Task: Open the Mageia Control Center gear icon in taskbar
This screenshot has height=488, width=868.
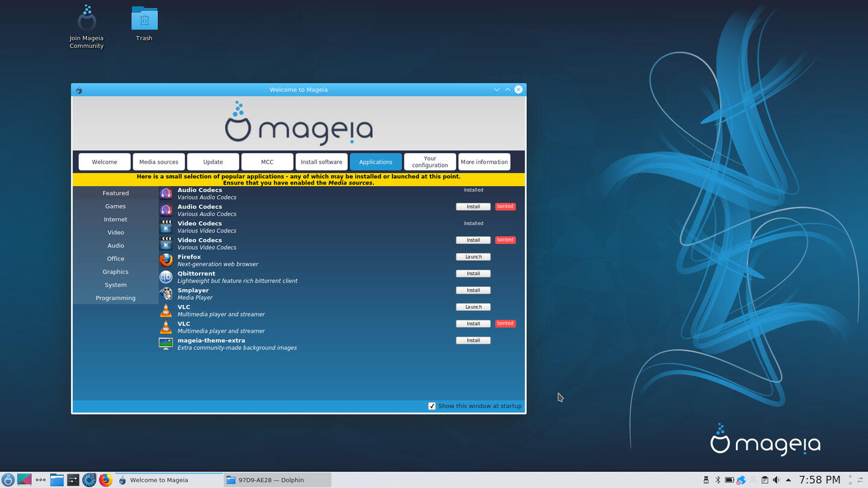Action: tap(89, 480)
